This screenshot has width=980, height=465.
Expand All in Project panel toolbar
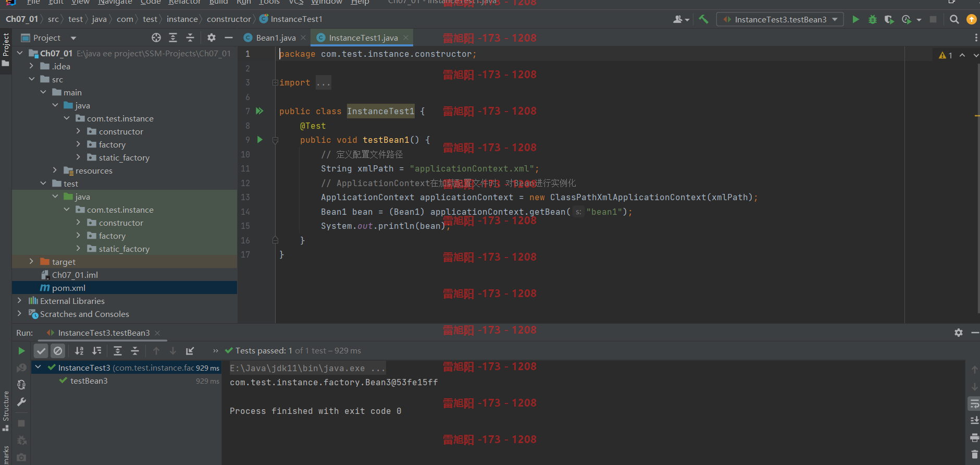[x=173, y=38]
